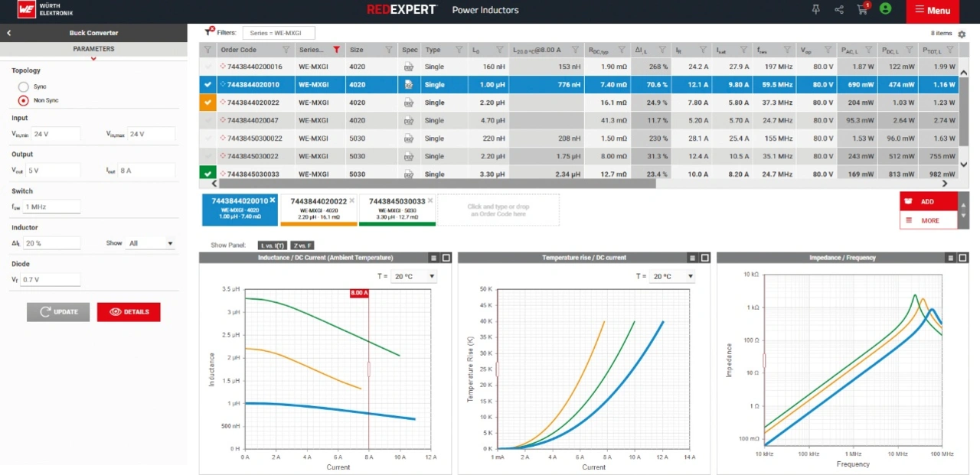Click the UPDATE button

coord(58,312)
